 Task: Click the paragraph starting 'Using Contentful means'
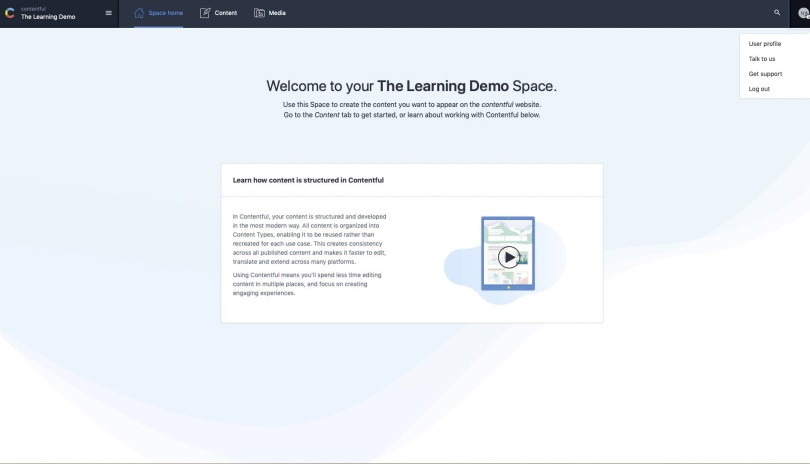coord(307,284)
